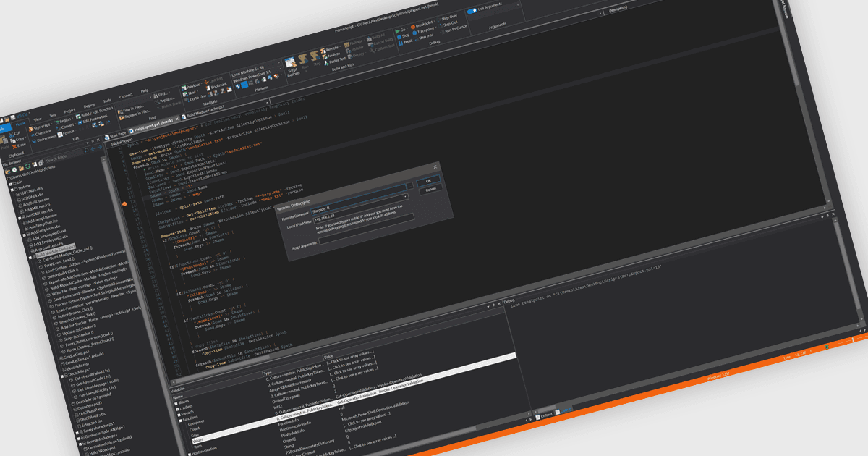Click the Bookmark icon in Navigate group
This screenshot has height=456, width=868.
pyautogui.click(x=208, y=88)
